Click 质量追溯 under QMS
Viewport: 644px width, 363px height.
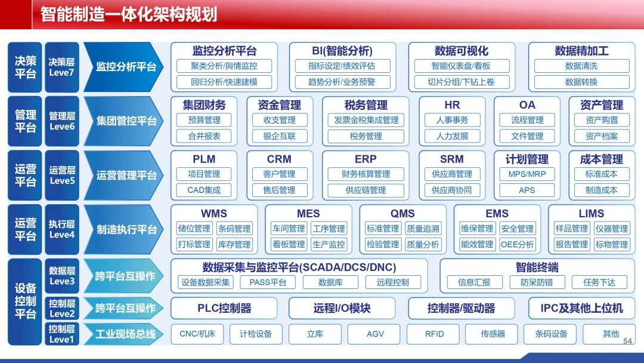coord(423,229)
